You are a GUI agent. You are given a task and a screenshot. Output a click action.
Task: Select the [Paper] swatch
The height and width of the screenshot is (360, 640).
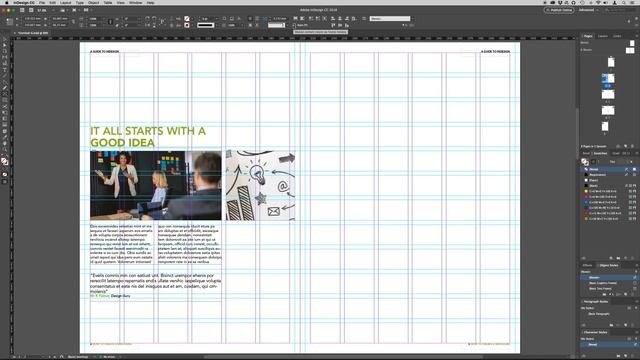[607, 180]
